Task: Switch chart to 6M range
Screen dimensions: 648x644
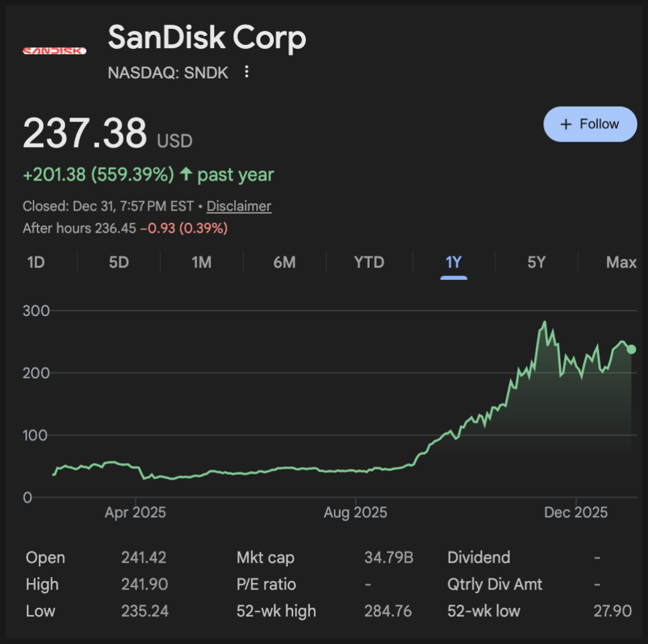Action: coord(284,262)
